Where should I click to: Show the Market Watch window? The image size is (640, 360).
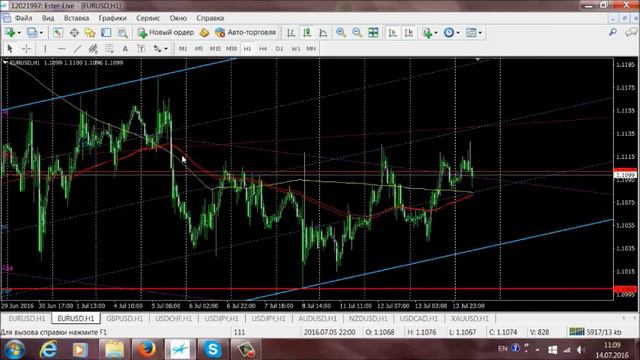point(58,33)
